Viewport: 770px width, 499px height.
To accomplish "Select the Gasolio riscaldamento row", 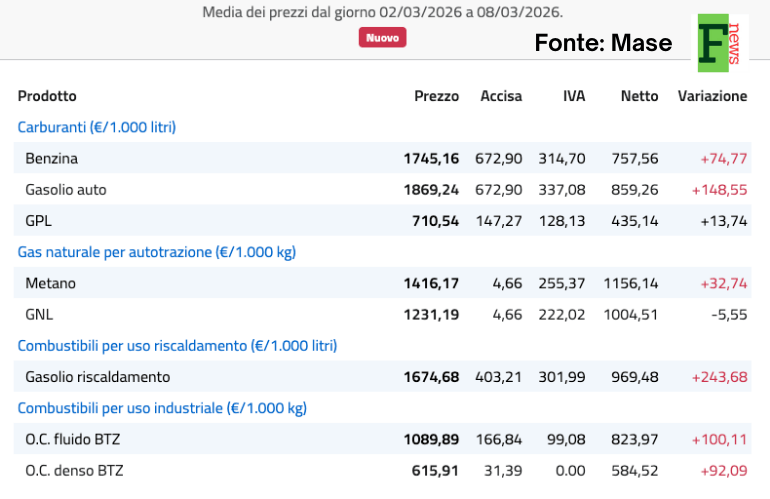I will coord(98,377).
